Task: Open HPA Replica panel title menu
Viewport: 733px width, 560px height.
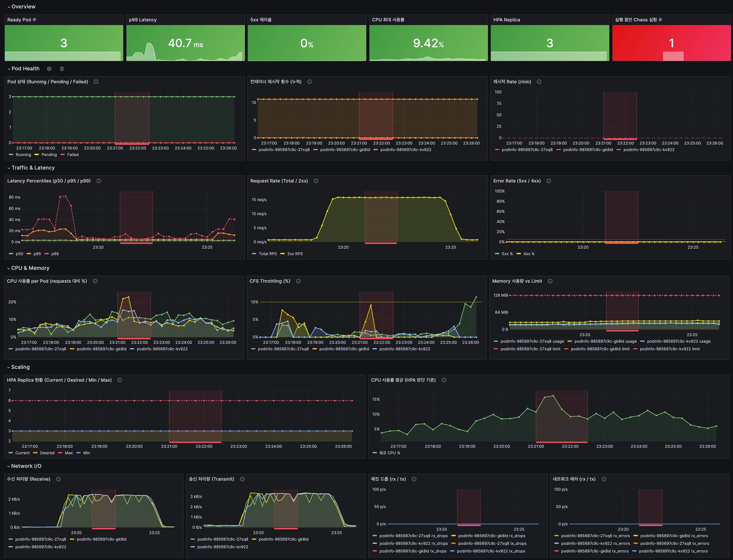Action: point(507,20)
